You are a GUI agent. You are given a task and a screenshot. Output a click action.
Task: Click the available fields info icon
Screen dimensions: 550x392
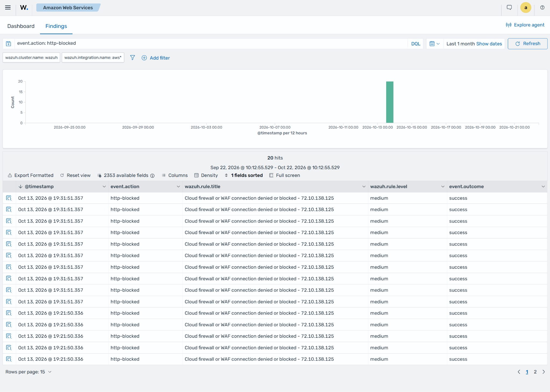[152, 176]
